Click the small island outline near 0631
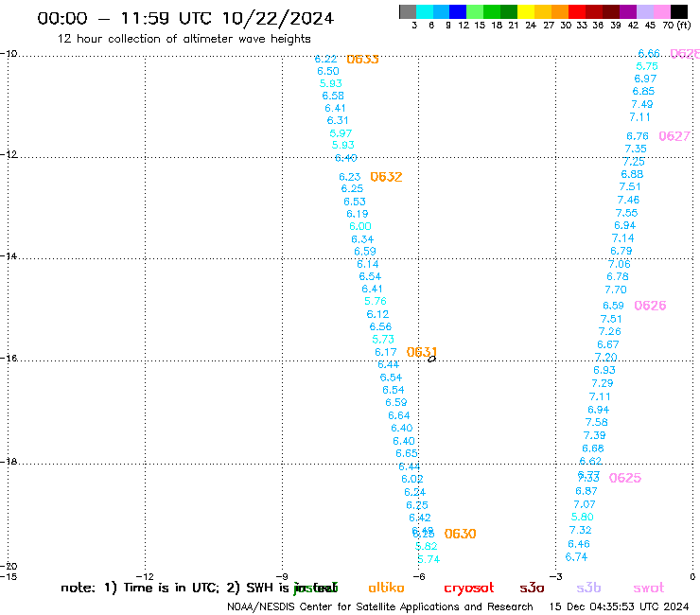The image size is (700, 615). click(431, 359)
